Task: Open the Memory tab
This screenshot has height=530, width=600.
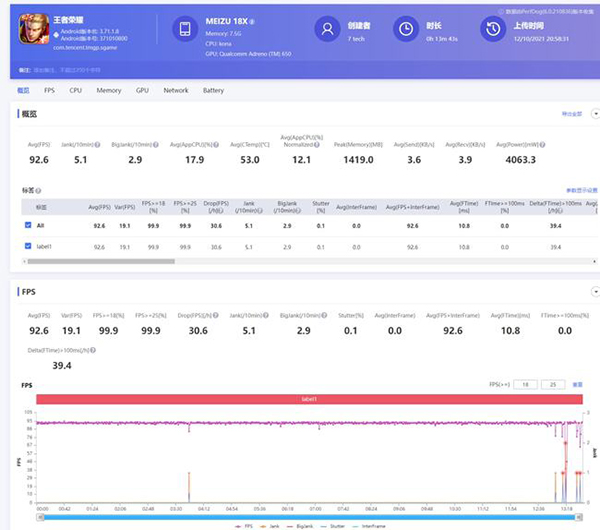Action: 109,90
